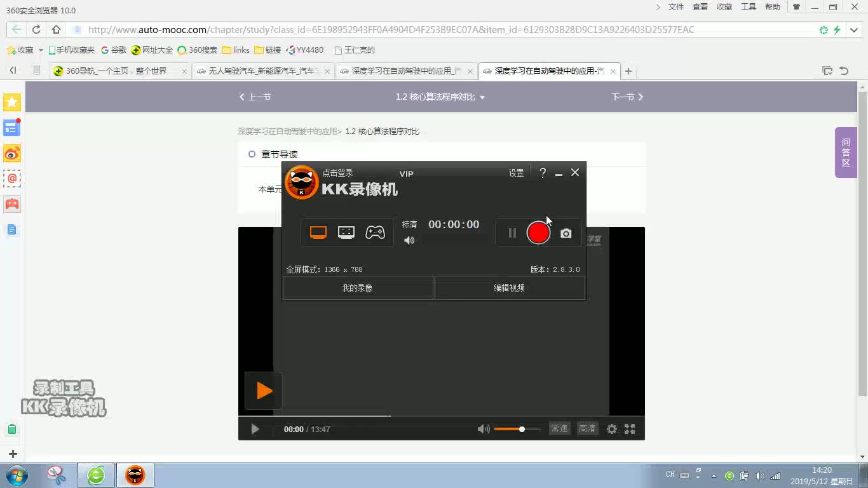Screen dimensions: 868x488
Task: Open video player settings gear
Action: point(611,429)
